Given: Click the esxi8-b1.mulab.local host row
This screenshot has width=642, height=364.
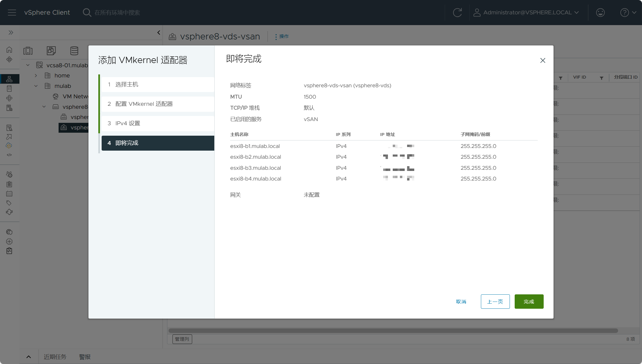Looking at the screenshot, I should tap(384, 146).
